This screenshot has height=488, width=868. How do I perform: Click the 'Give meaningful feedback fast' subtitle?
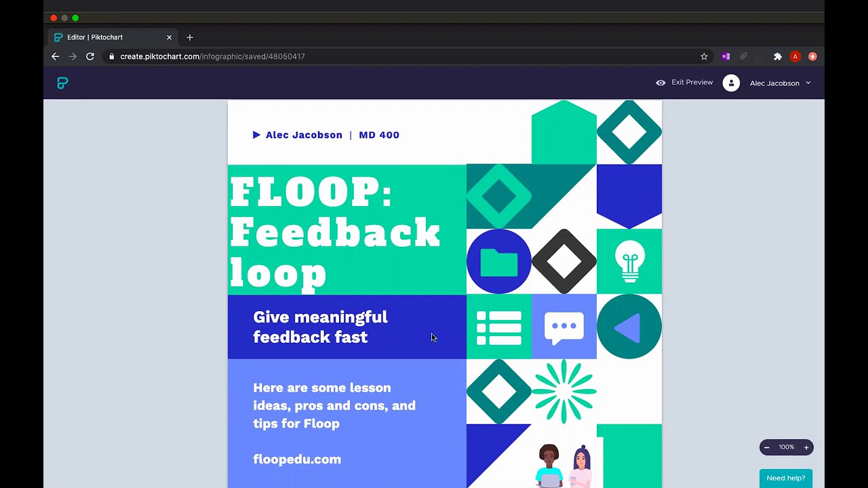tap(320, 327)
